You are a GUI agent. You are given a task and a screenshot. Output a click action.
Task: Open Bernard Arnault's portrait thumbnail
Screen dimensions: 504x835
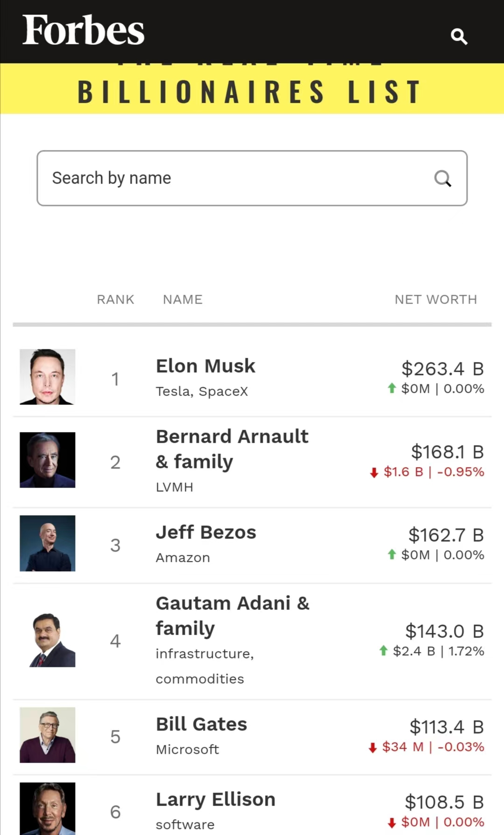tap(47, 460)
